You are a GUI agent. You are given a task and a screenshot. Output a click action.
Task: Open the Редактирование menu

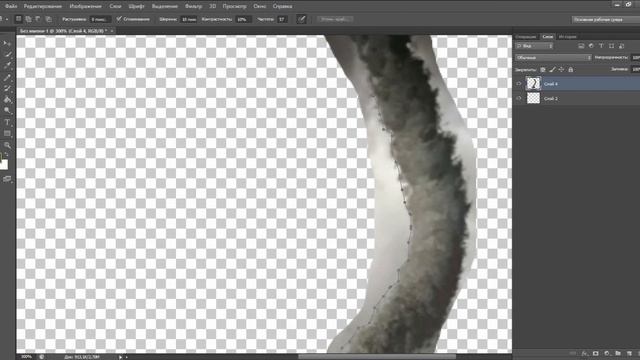[42, 6]
